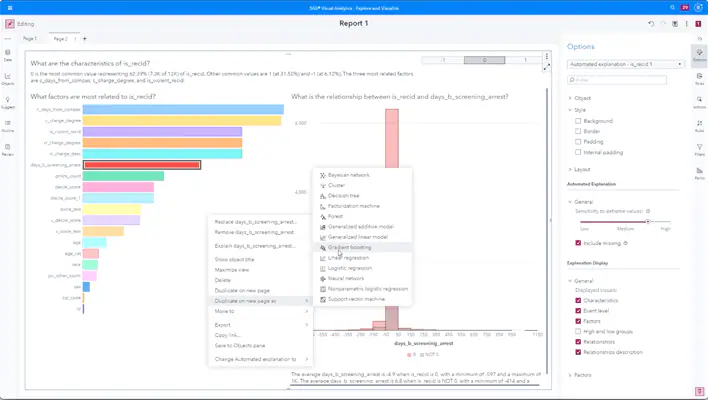The height and width of the screenshot is (400, 708).
Task: Collapse the Style section
Action: [x=570, y=110]
